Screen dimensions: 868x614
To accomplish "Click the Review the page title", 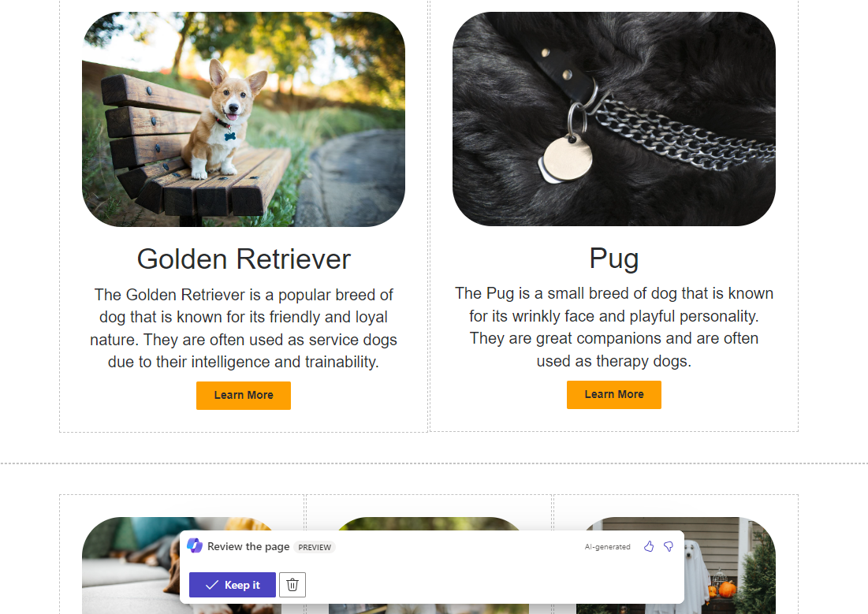I will [248, 546].
